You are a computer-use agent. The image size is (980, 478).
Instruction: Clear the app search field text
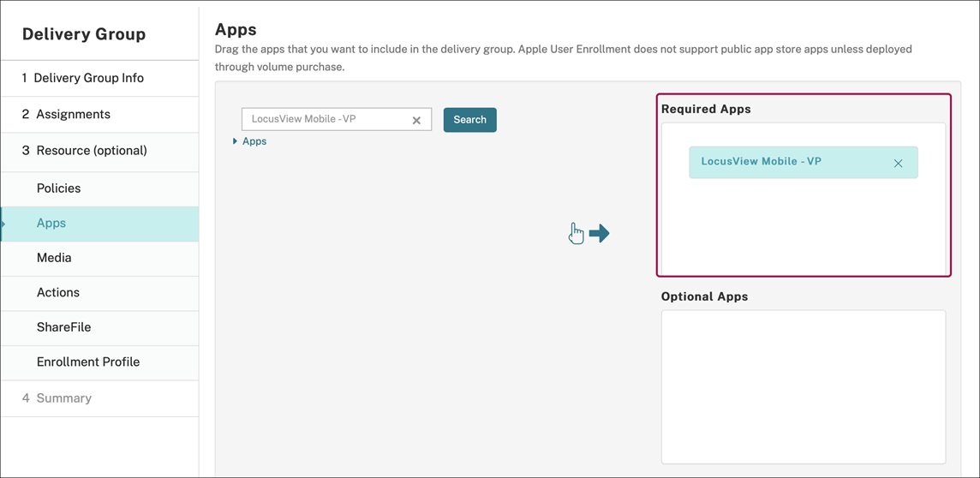click(416, 121)
